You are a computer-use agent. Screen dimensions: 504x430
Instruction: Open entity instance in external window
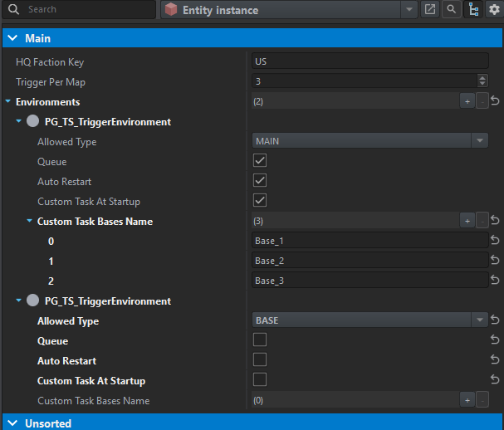tap(430, 10)
